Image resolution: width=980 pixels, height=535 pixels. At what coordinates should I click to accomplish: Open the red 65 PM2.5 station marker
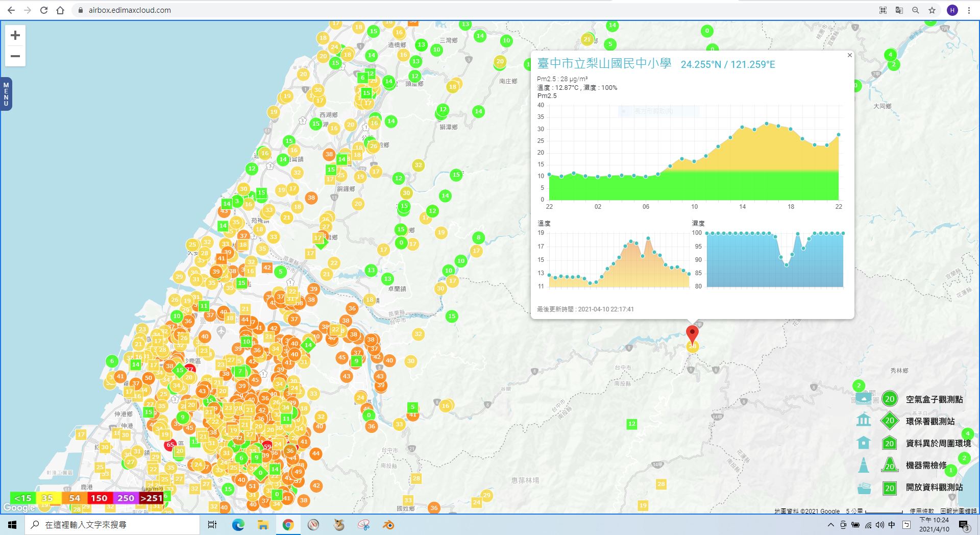(x=170, y=445)
